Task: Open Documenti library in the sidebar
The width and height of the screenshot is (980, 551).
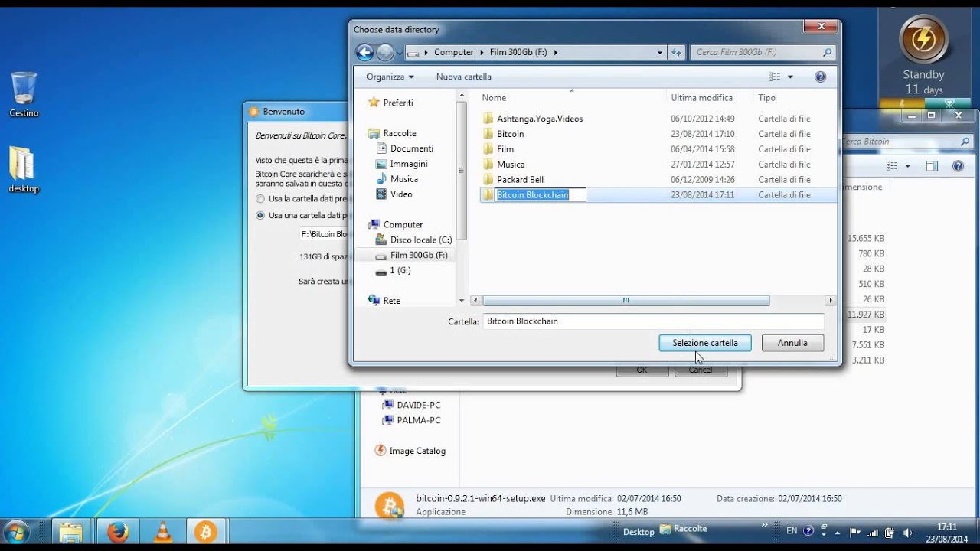Action: tap(411, 148)
